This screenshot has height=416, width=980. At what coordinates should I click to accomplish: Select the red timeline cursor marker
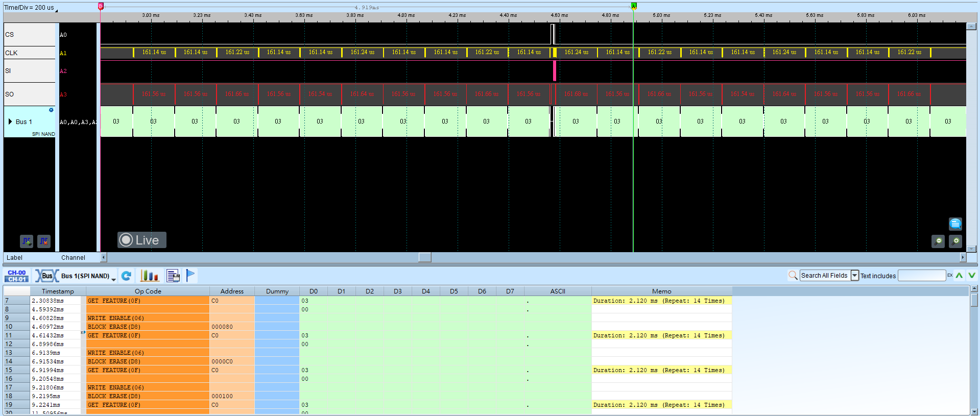101,6
